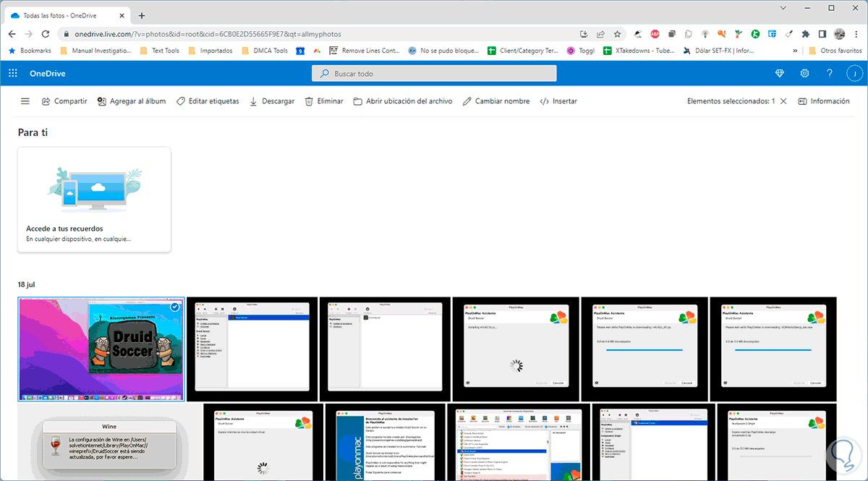Click the OneDrive logo text in header
Viewport: 868px width, 481px height.
pyautogui.click(x=47, y=74)
